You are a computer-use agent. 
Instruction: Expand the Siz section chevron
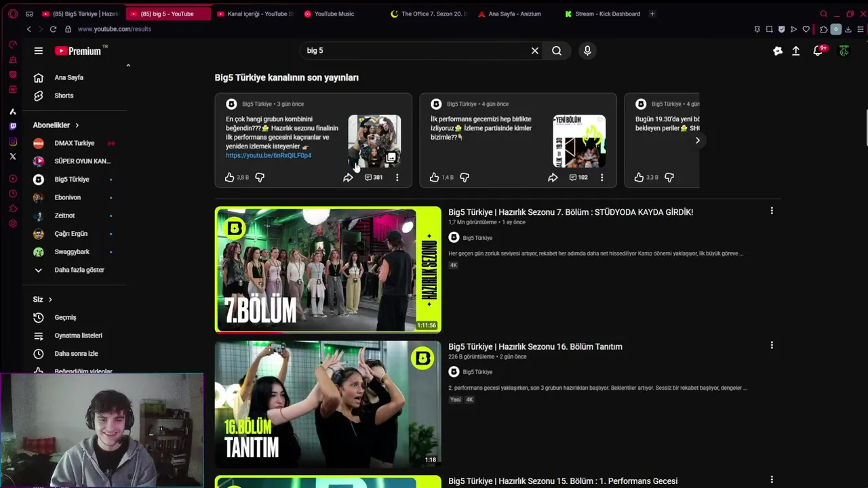coord(50,300)
